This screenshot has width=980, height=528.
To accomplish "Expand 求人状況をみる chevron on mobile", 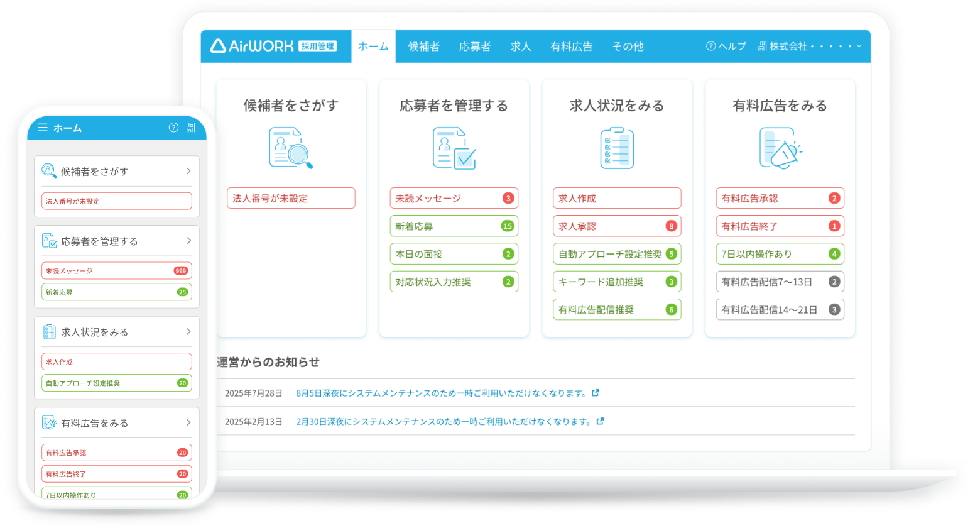I will click(188, 332).
